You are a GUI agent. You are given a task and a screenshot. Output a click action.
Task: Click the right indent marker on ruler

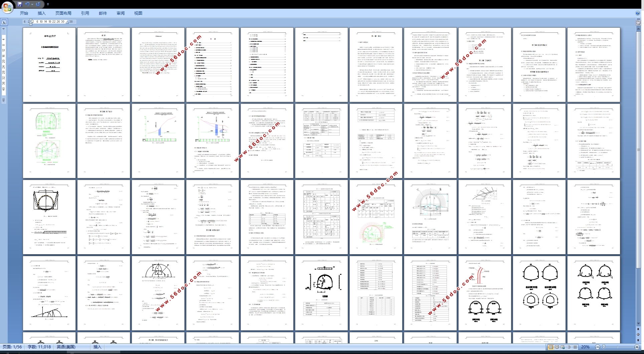(x=67, y=22)
